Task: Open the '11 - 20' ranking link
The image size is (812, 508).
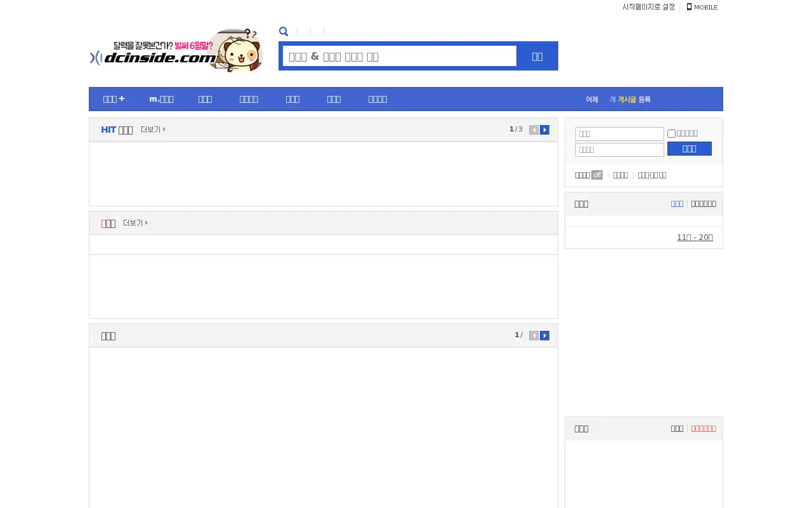Action: point(695,237)
